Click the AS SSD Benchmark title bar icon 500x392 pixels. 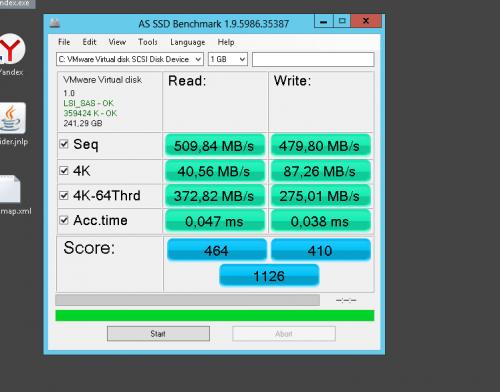point(55,23)
